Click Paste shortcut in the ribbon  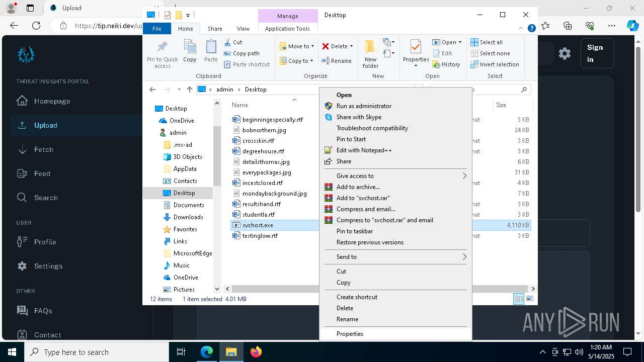247,64
